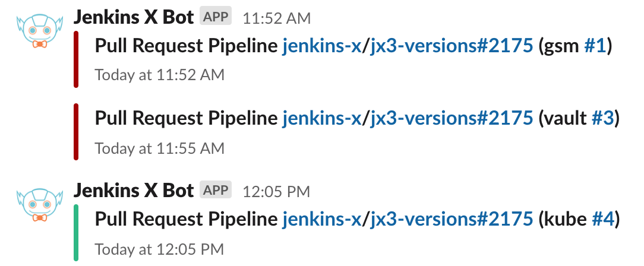Open jx3-versions#2175 in the vault pipeline row
This screenshot has width=644, height=266.
point(452,118)
